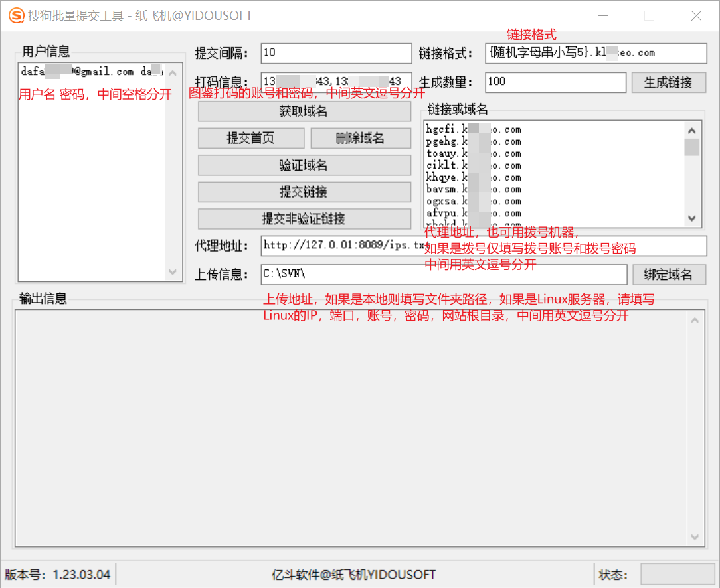Focus the 生成数量 input field

[556, 82]
